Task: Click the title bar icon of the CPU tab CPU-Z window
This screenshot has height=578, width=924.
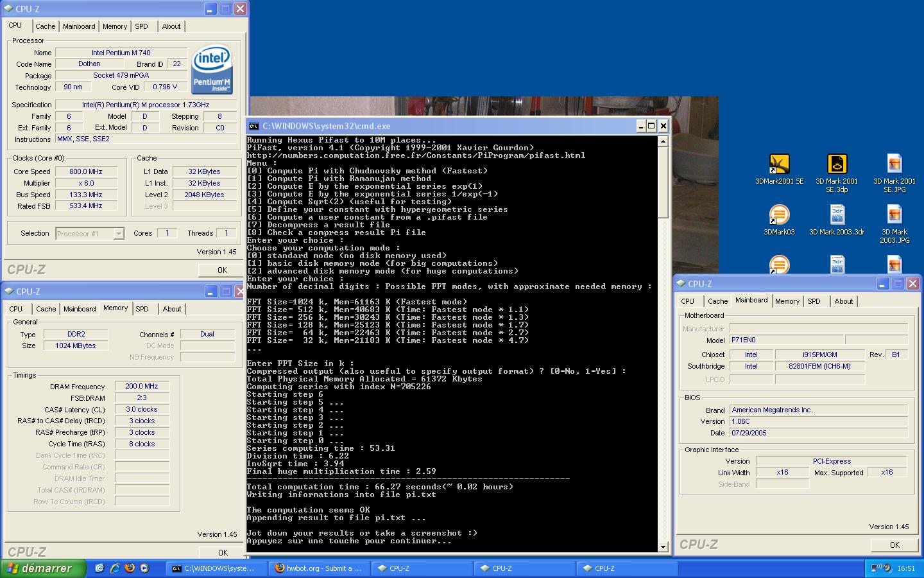Action: click(x=9, y=9)
